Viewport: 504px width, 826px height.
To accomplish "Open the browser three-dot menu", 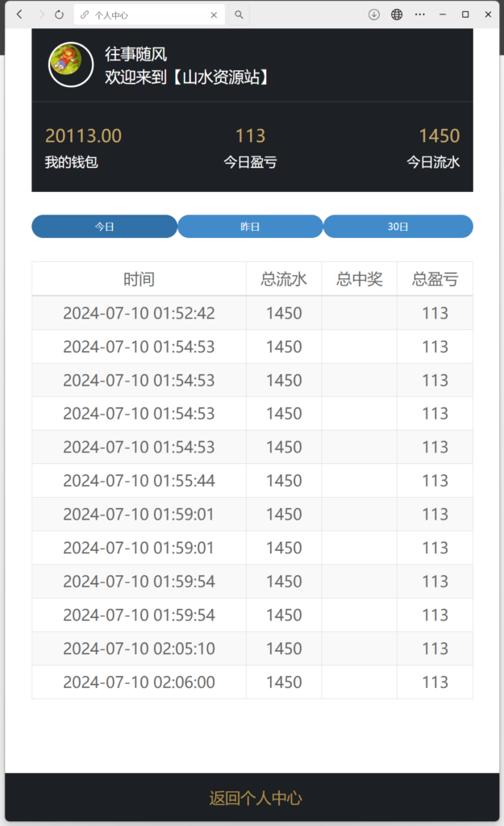I will click(x=420, y=14).
